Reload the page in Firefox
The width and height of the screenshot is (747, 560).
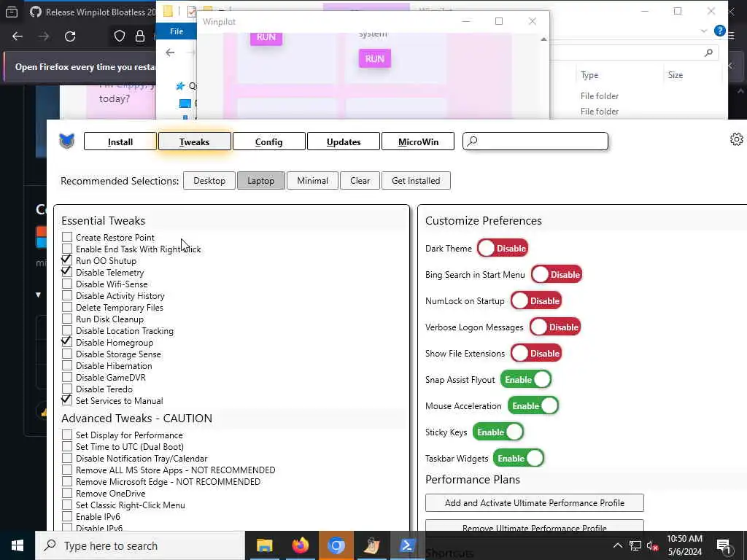pos(70,36)
